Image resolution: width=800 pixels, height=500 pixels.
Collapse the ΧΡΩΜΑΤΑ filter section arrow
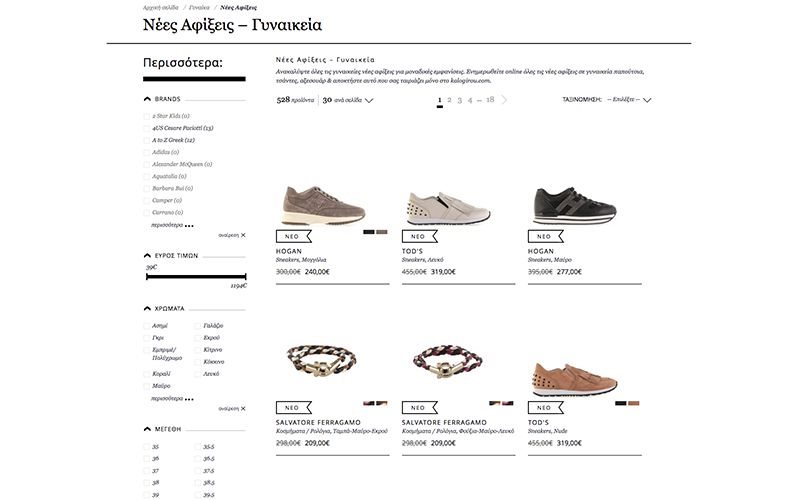pyautogui.click(x=148, y=308)
